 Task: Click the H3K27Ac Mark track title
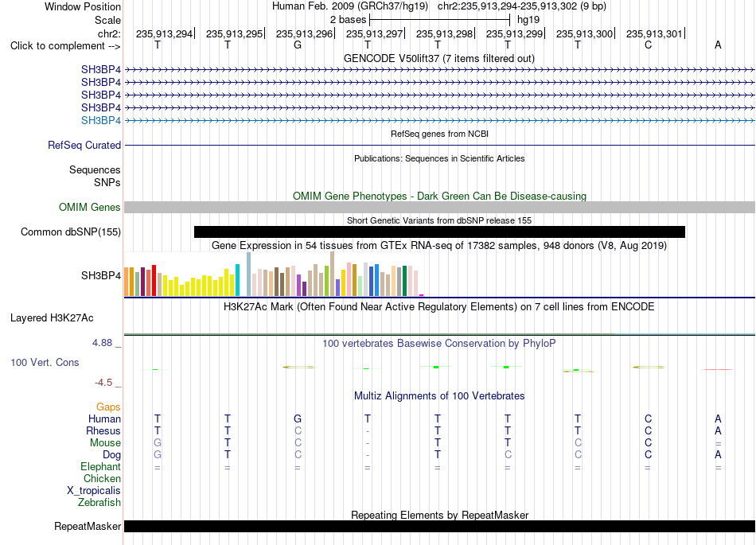(x=439, y=307)
